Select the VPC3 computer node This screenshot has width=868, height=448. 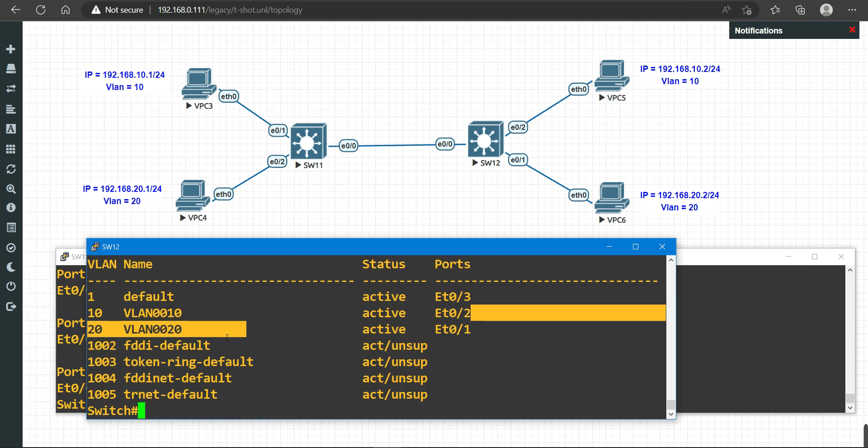tap(199, 84)
